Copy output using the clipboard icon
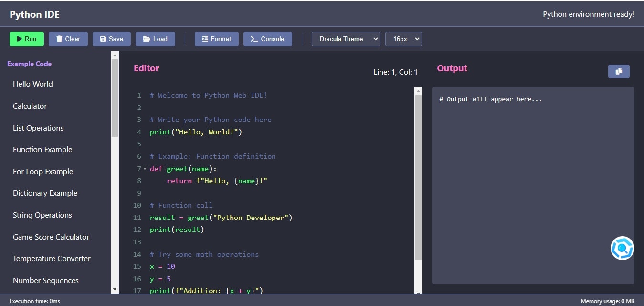644x306 pixels. (x=619, y=71)
